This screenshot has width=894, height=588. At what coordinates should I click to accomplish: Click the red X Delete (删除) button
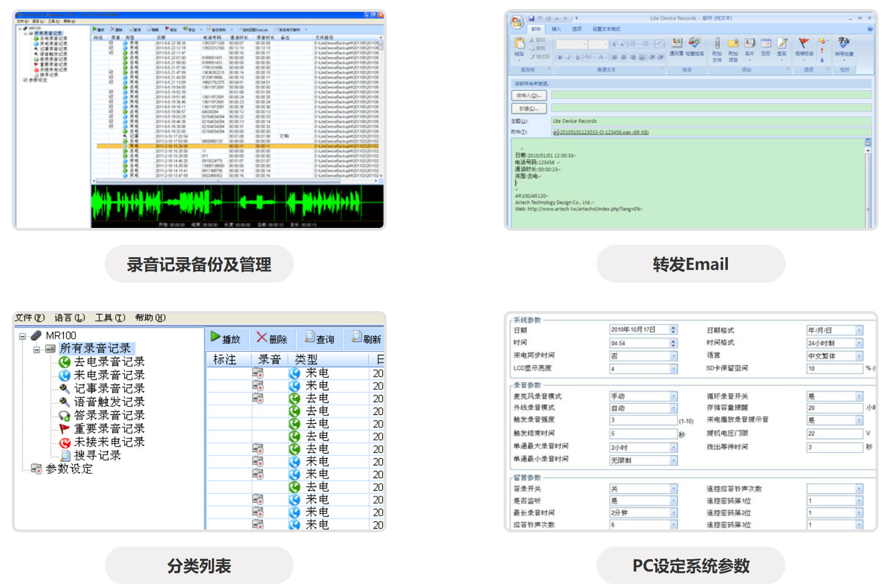tap(272, 338)
